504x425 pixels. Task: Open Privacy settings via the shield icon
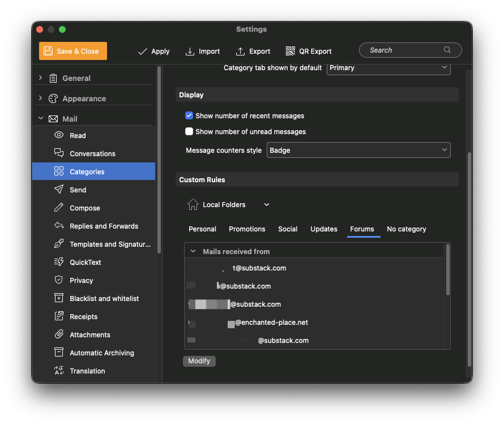58,280
